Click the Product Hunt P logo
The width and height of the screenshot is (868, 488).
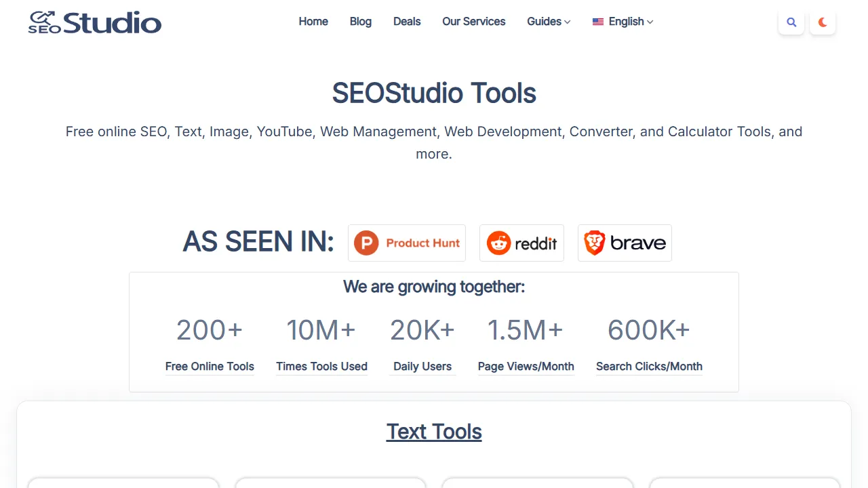pyautogui.click(x=366, y=243)
